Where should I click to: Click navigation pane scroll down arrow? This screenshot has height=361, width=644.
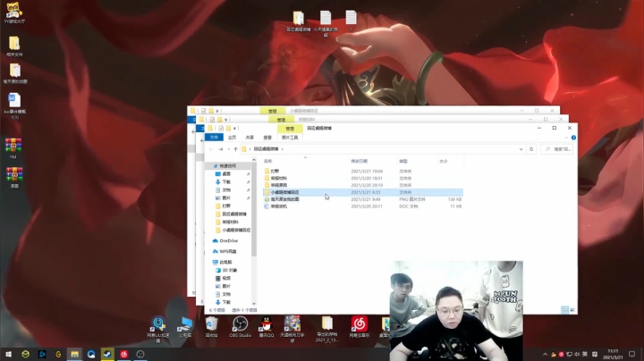[254, 303]
